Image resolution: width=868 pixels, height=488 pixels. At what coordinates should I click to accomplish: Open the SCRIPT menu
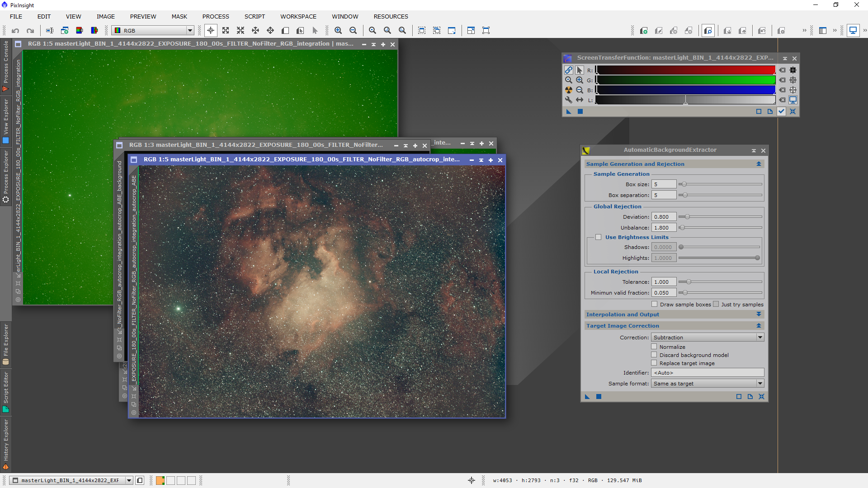click(x=255, y=17)
